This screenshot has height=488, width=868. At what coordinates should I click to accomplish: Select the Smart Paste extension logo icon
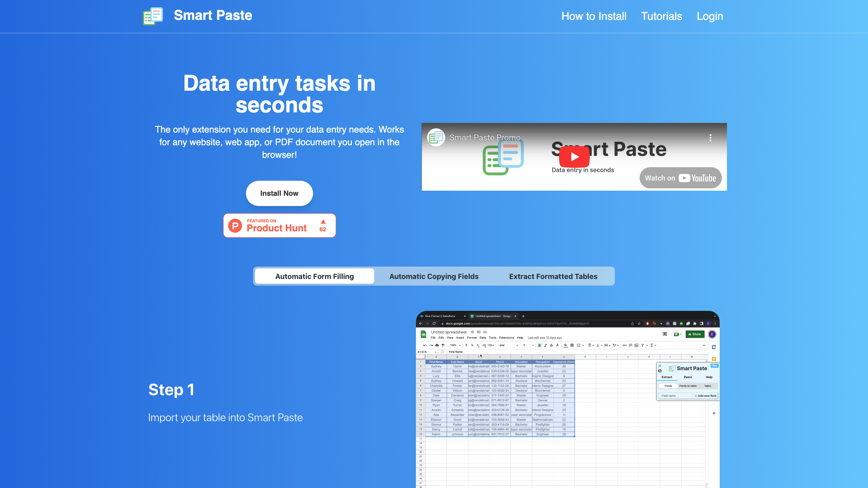point(153,15)
